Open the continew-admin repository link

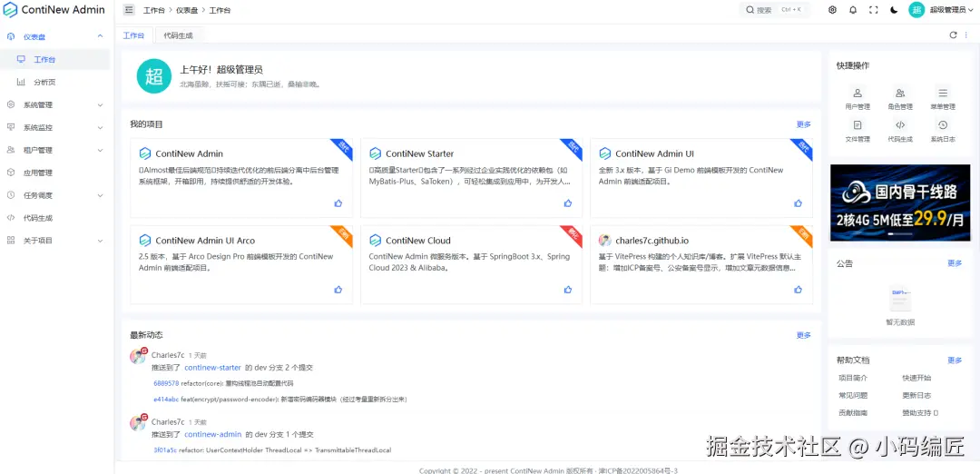click(213, 434)
